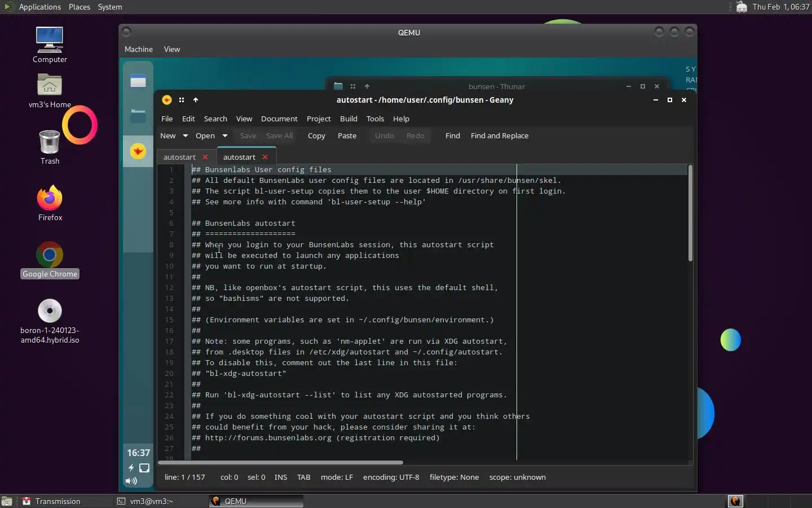Open the Edit menu in Geany
812x508 pixels.
(188, 119)
